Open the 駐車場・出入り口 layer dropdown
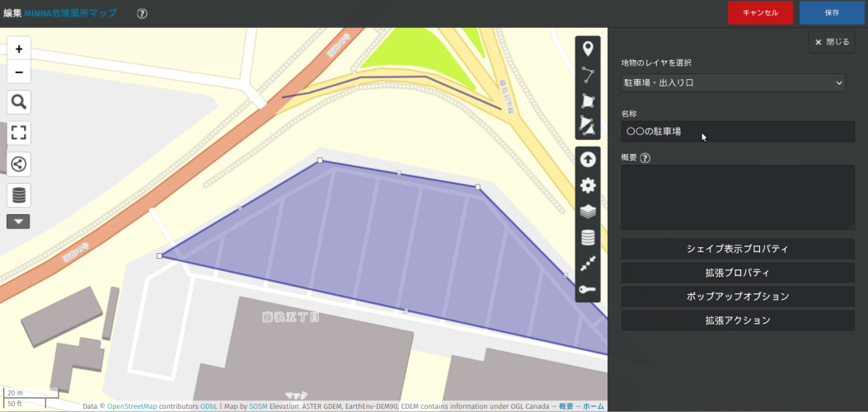The width and height of the screenshot is (868, 412). click(733, 82)
